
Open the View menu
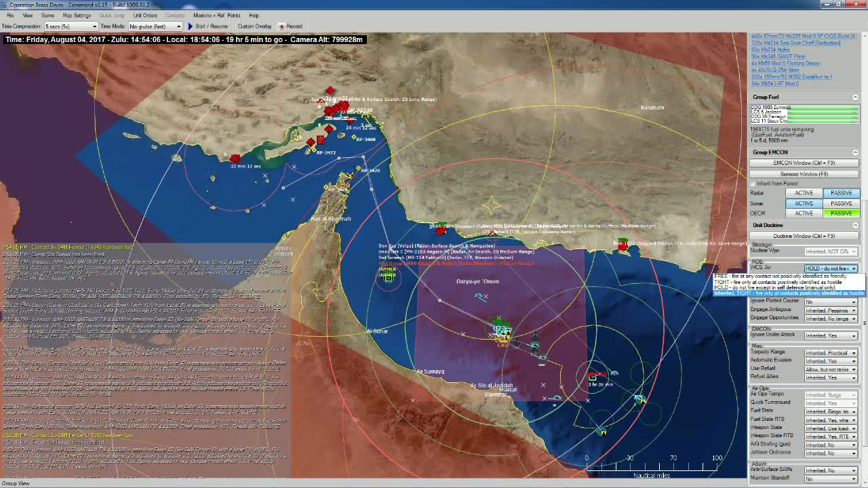click(28, 15)
